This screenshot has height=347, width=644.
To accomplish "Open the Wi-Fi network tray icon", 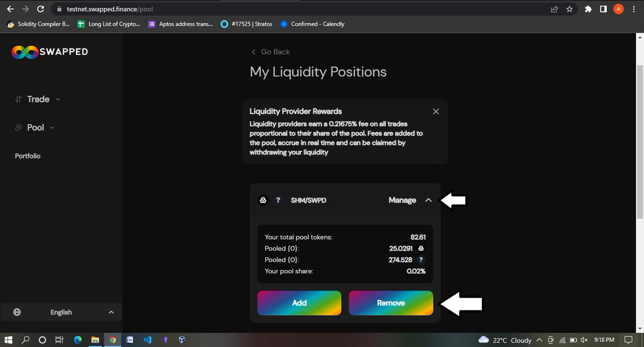I will coord(562,340).
